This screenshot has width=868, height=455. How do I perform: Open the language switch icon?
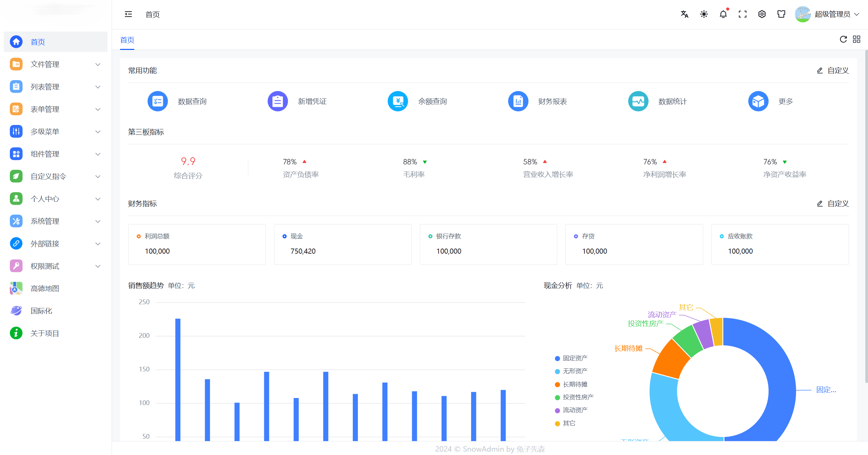(684, 14)
